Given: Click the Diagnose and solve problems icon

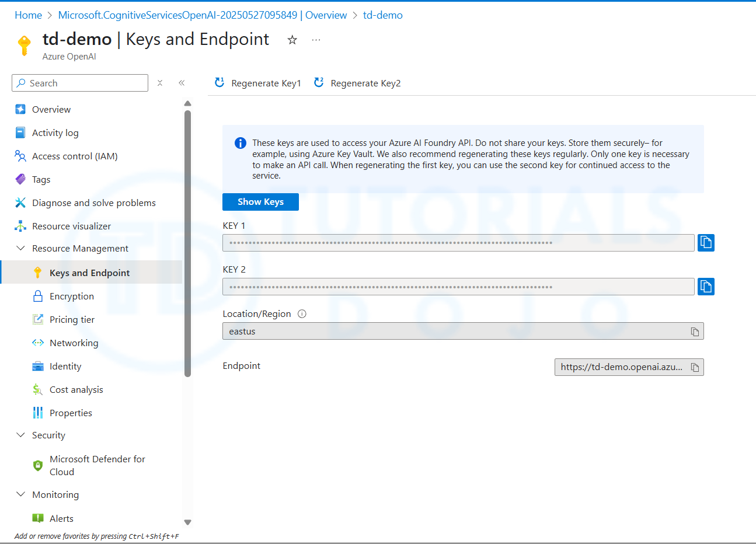Looking at the screenshot, I should pos(20,203).
